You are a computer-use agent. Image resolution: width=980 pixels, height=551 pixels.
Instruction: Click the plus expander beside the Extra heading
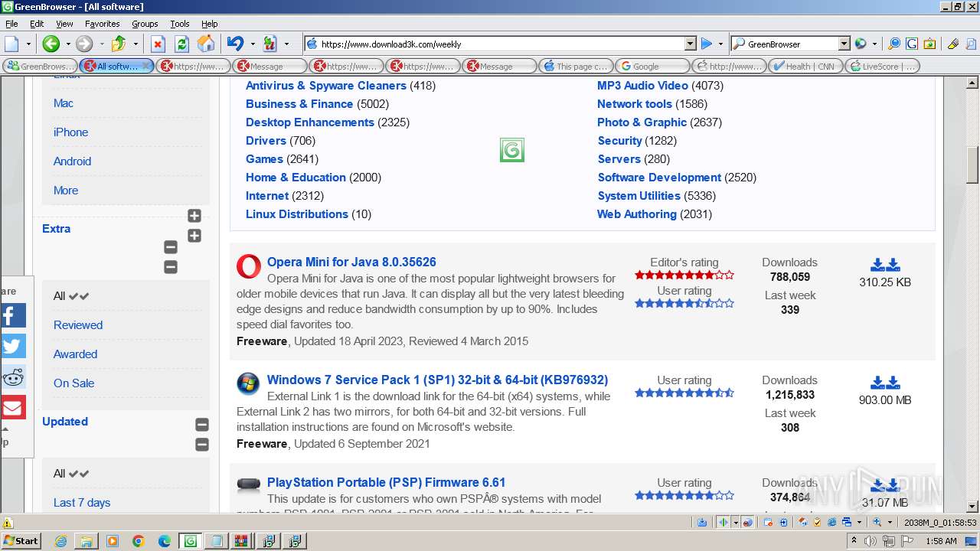194,236
